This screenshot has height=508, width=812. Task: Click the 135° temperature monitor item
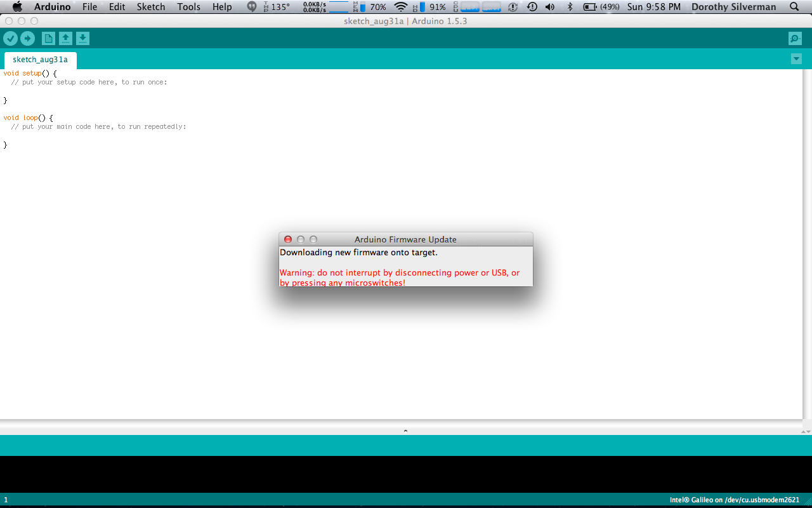[x=277, y=7]
